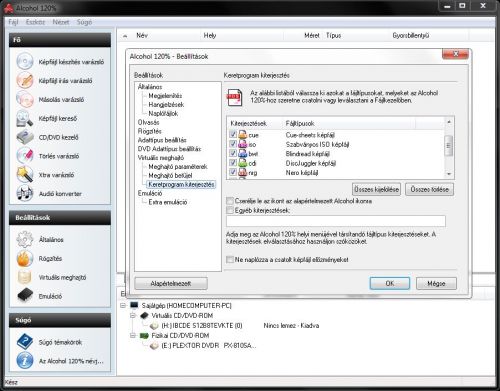Image resolution: width=500 pixels, height=391 pixels.
Task: Open the Súgó menu
Action: [x=84, y=22]
